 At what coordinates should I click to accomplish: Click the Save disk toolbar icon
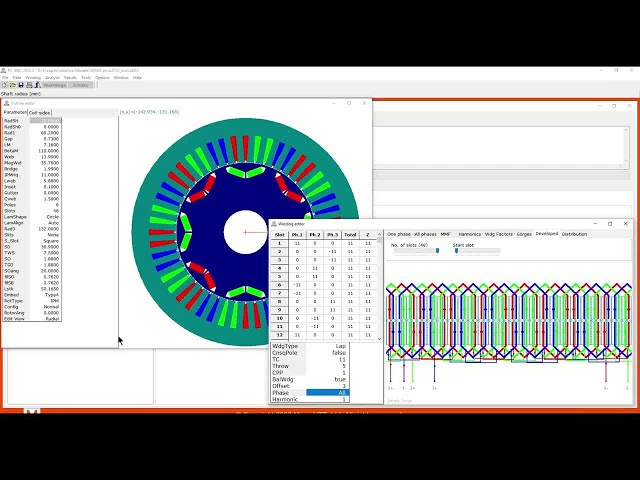click(x=21, y=85)
